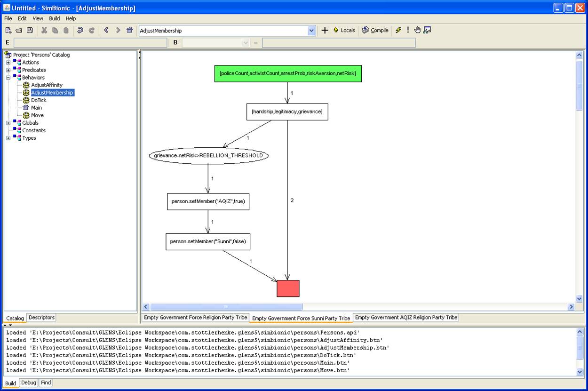Click the AdjustAffinity behavior icon

(26, 85)
